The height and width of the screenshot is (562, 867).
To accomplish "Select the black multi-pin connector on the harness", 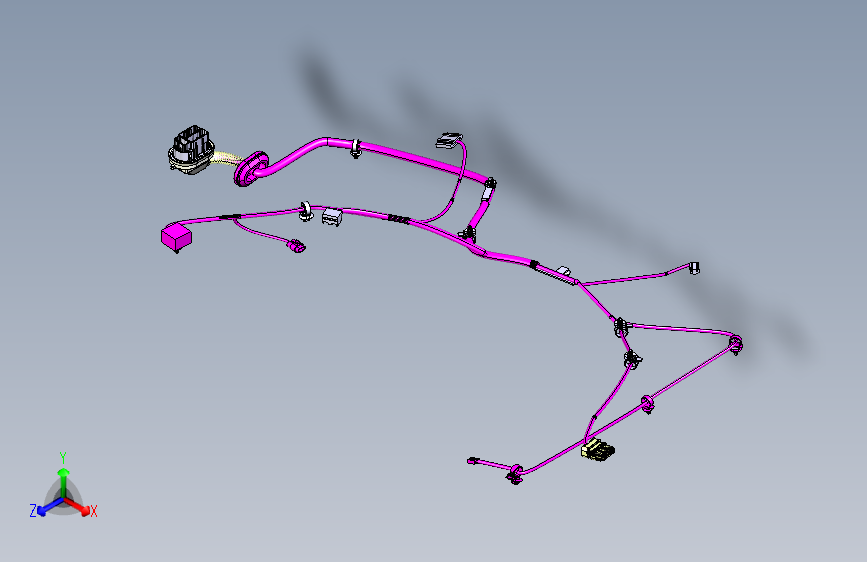I will [x=191, y=150].
